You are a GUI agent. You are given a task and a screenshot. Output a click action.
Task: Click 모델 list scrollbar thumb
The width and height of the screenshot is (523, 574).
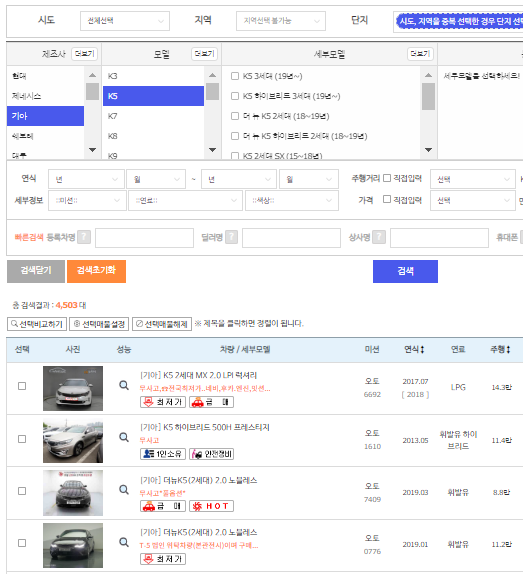pos(212,92)
